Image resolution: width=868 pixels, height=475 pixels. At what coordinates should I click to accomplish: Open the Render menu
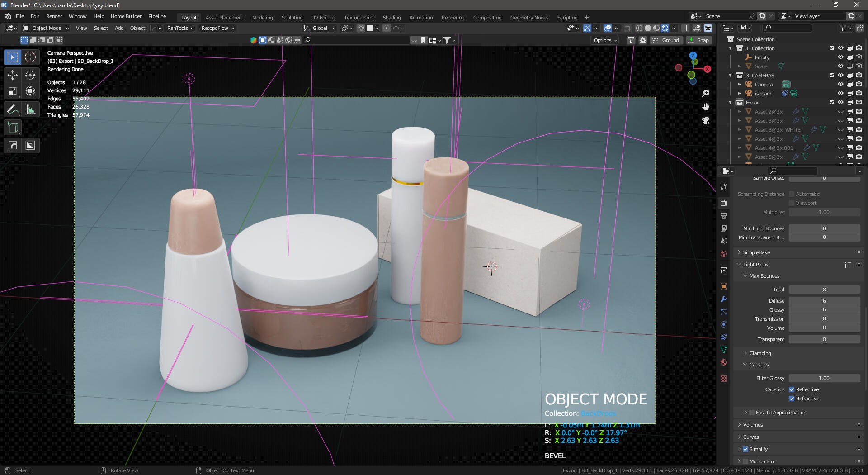pyautogui.click(x=54, y=16)
